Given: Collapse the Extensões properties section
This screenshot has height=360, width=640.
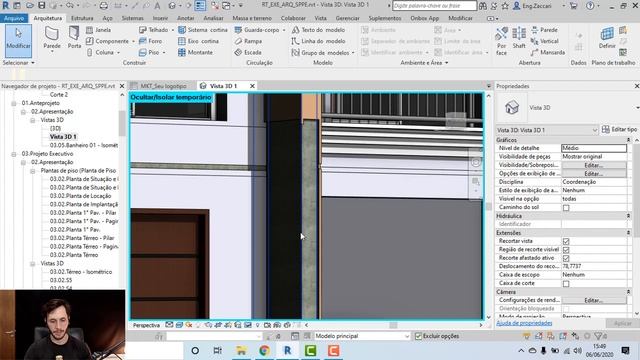Looking at the screenshot, I should point(628,233).
